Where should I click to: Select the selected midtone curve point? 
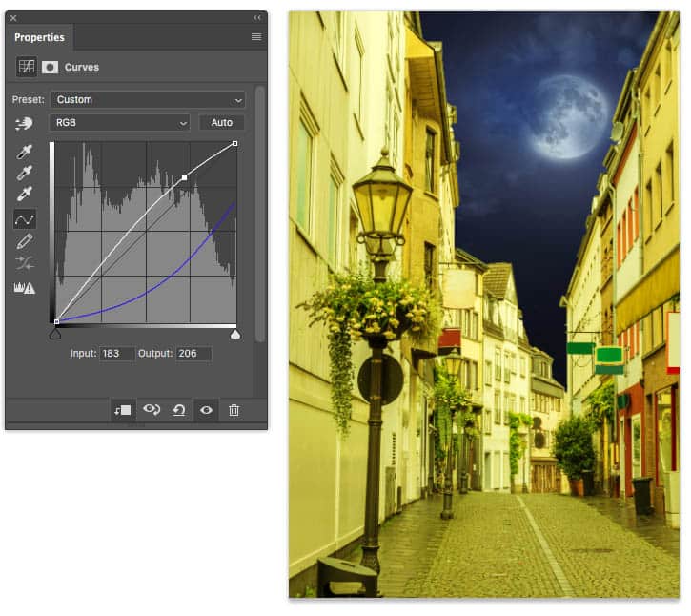184,177
